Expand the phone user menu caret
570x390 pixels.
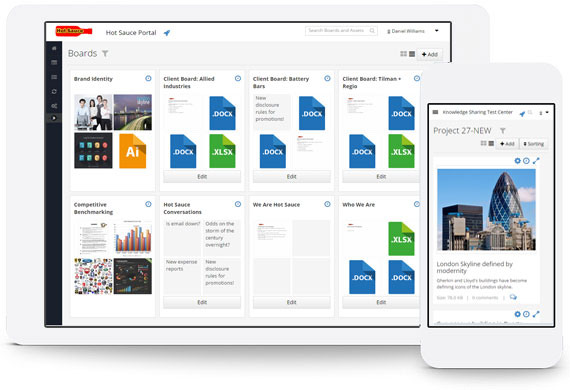point(547,113)
